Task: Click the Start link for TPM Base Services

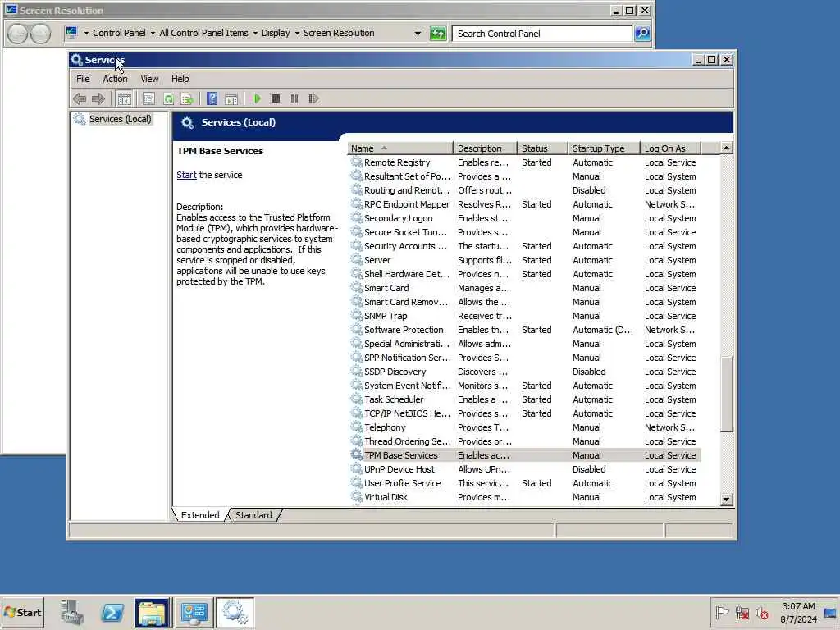Action: point(186,175)
